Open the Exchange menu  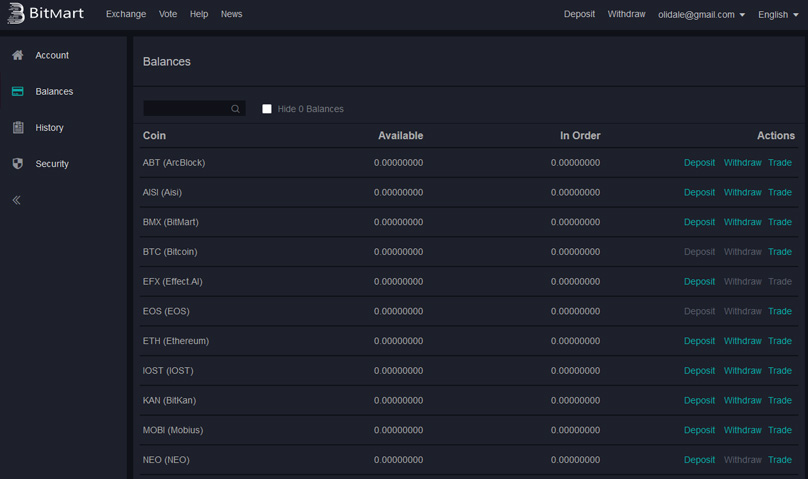[x=126, y=14]
